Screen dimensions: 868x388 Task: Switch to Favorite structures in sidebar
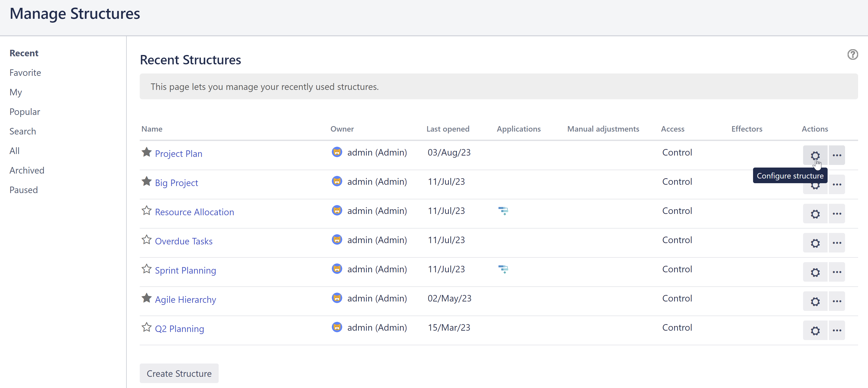pyautogui.click(x=25, y=73)
